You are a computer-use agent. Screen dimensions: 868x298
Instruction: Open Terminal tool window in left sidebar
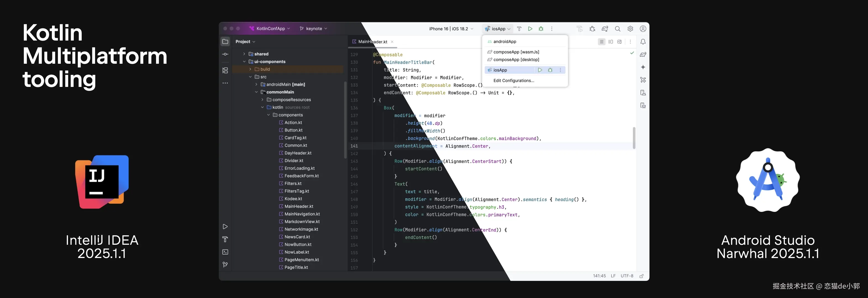(225, 252)
